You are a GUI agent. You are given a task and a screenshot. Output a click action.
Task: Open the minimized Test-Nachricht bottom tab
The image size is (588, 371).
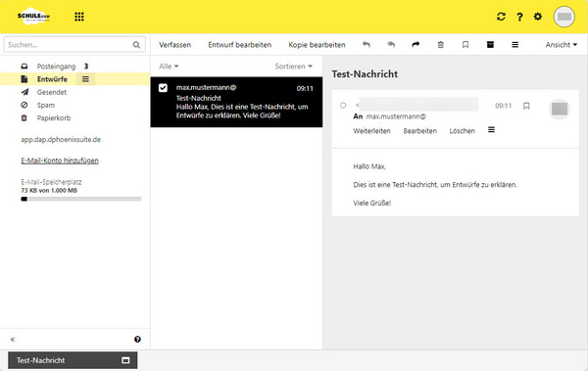click(x=73, y=360)
